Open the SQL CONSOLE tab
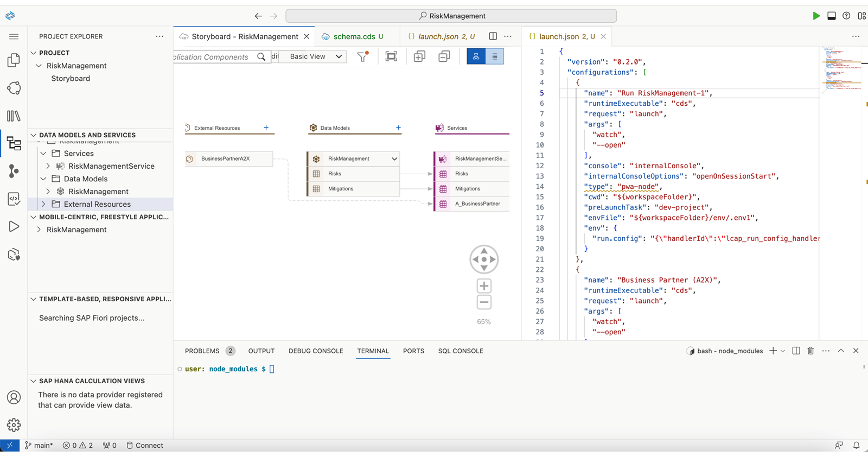This screenshot has width=868, height=457. pyautogui.click(x=461, y=351)
